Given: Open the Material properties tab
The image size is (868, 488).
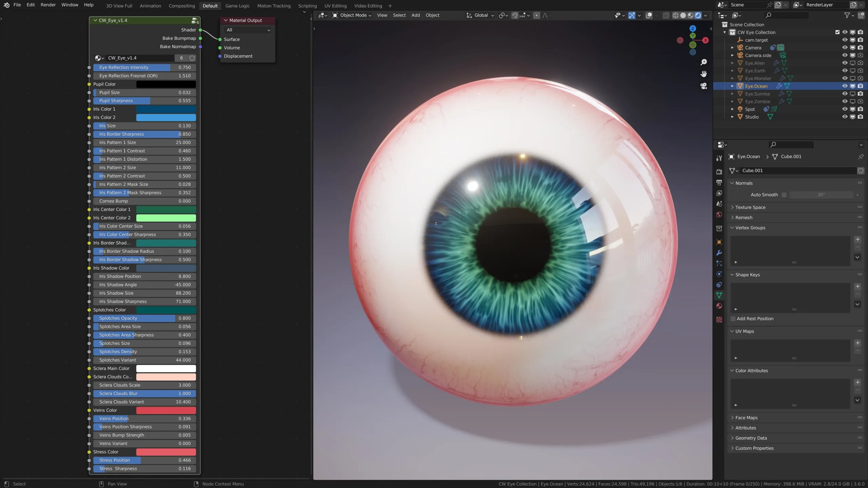Looking at the screenshot, I should (x=719, y=306).
